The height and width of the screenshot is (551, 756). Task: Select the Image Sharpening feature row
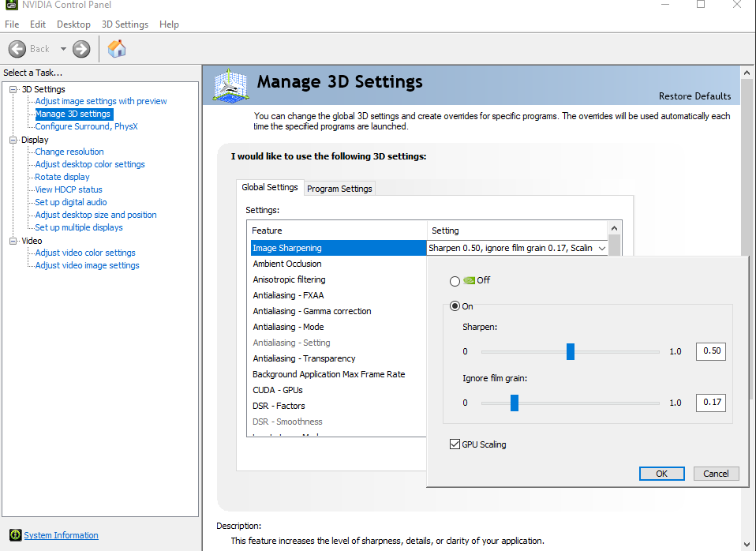pyautogui.click(x=339, y=248)
